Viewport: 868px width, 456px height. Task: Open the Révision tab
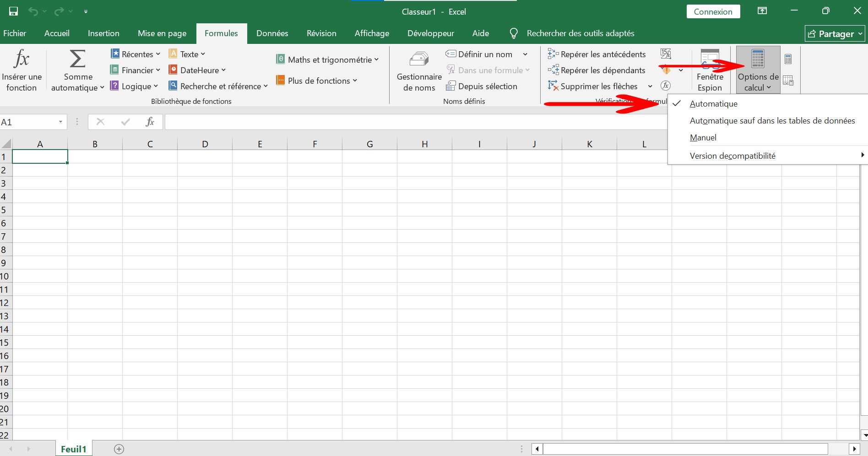pos(321,33)
